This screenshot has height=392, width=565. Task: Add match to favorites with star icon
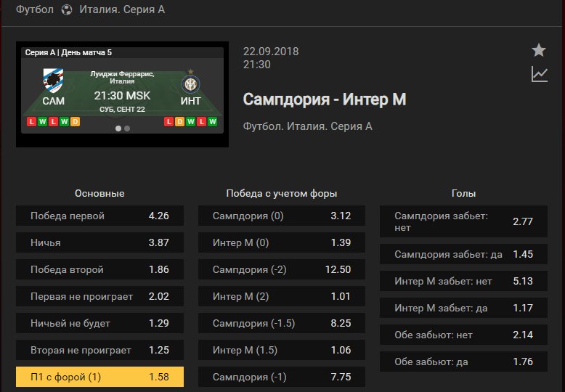tap(539, 50)
